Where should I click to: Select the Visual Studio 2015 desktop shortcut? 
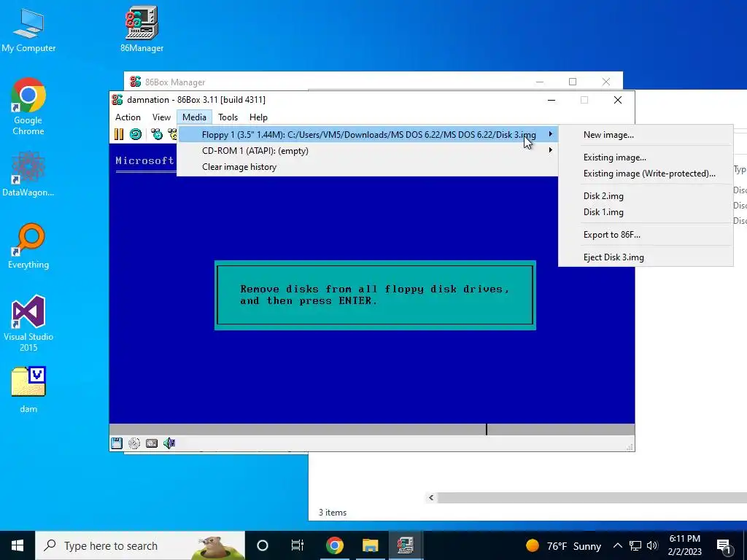(28, 323)
